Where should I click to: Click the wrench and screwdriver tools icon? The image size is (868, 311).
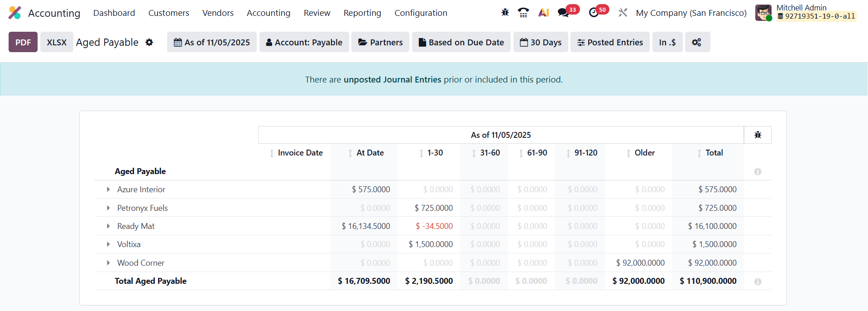[x=623, y=13]
